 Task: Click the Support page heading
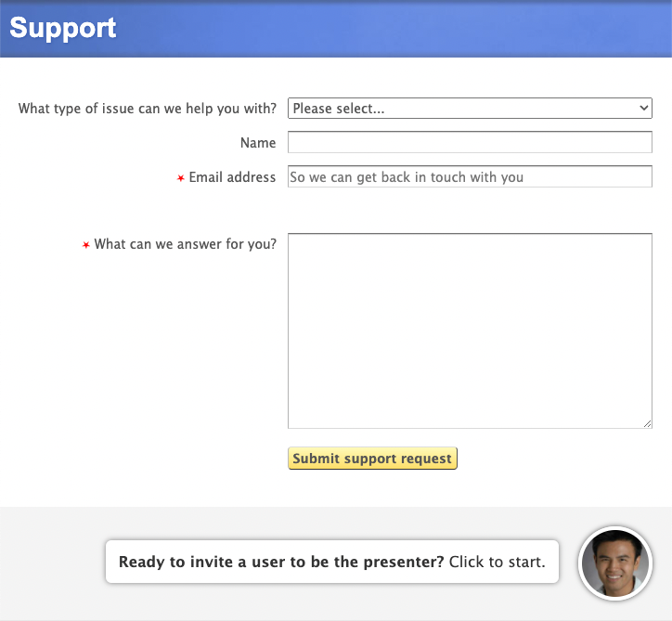63,28
